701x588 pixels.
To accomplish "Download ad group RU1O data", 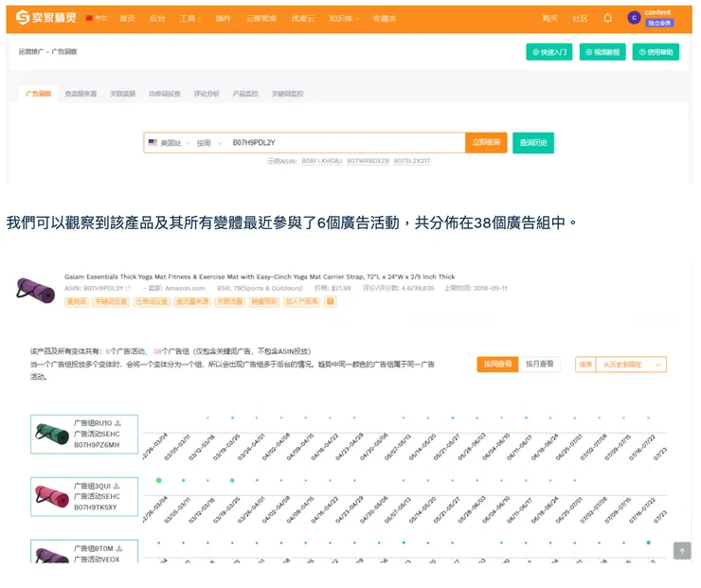I will coord(118,423).
